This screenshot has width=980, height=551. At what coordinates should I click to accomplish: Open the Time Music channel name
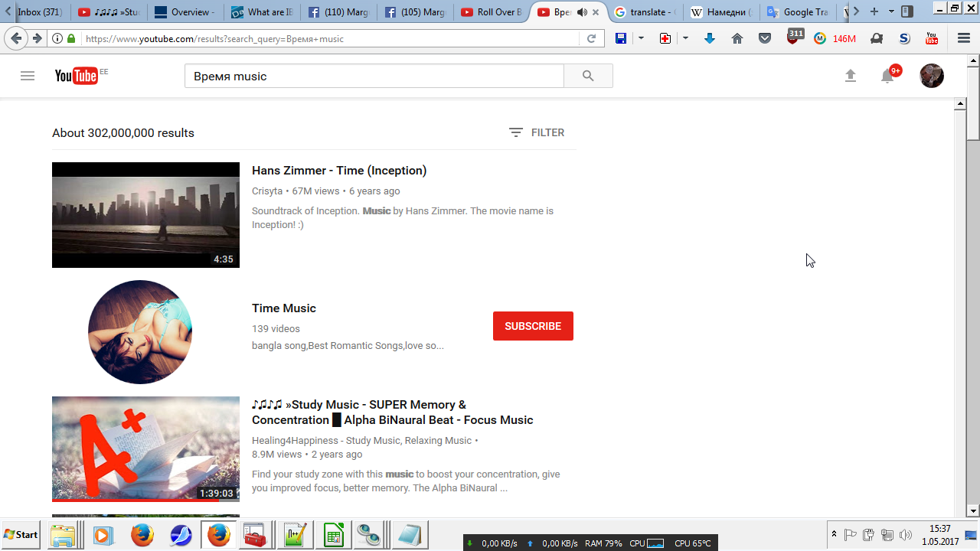tap(284, 308)
